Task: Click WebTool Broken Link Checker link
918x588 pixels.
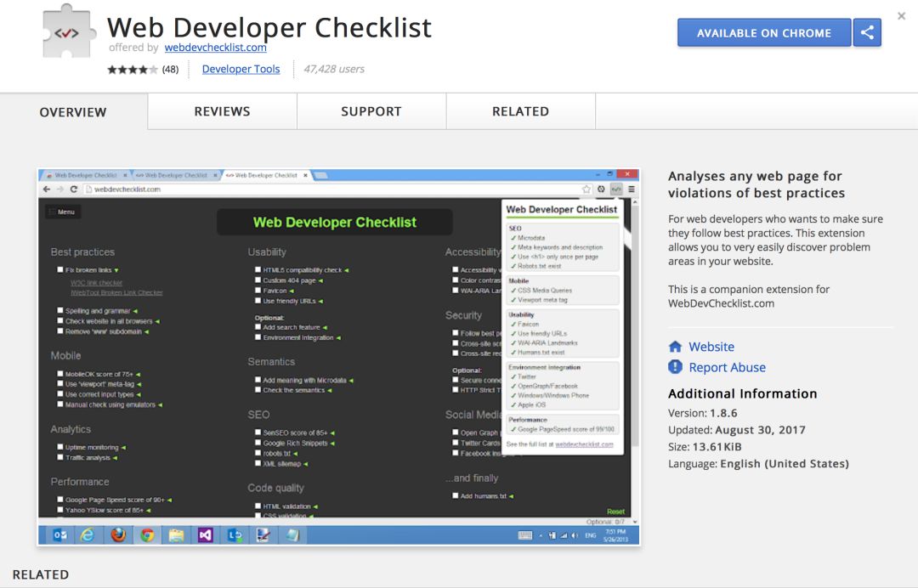Action: click(116, 292)
